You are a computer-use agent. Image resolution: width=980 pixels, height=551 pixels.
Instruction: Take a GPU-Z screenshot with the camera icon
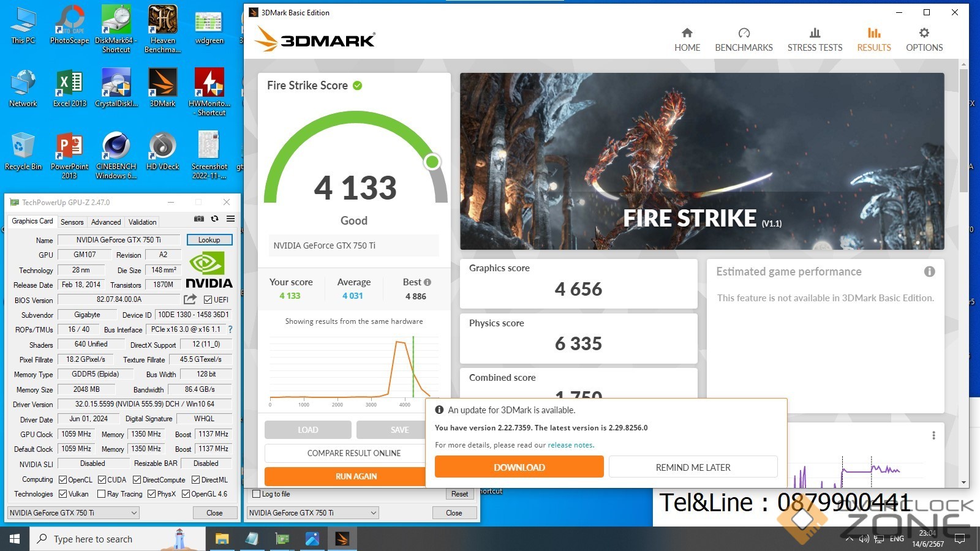199,219
